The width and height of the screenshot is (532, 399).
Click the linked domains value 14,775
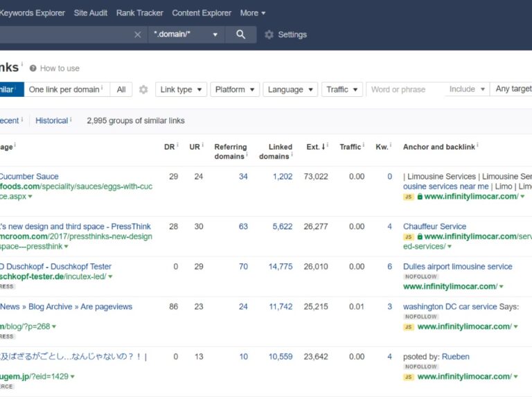(x=281, y=267)
